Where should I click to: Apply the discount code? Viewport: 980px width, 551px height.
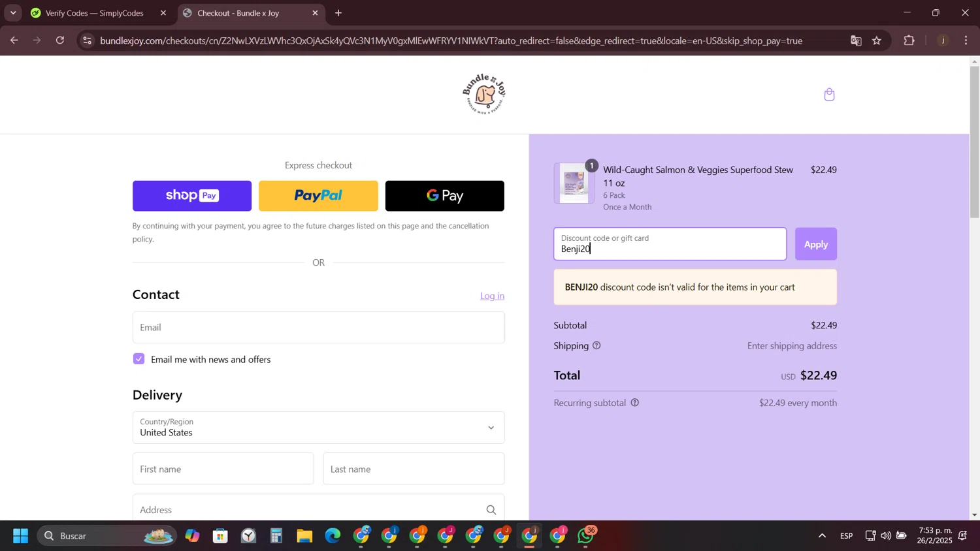click(815, 244)
